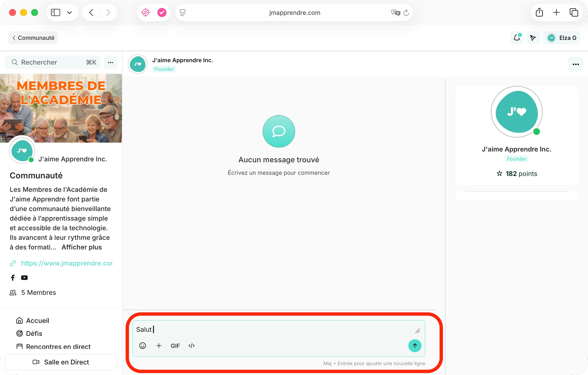Click the 182 points label
Image resolution: width=588 pixels, height=375 pixels.
click(x=517, y=174)
